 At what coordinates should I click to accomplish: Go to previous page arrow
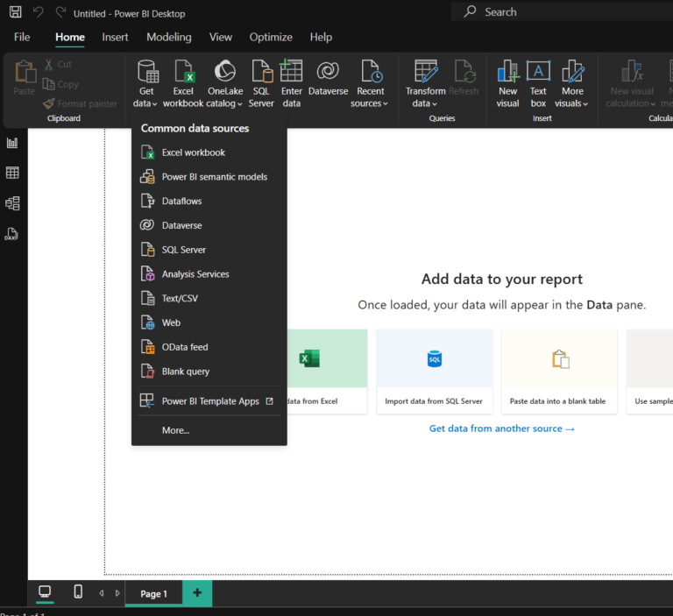(102, 593)
